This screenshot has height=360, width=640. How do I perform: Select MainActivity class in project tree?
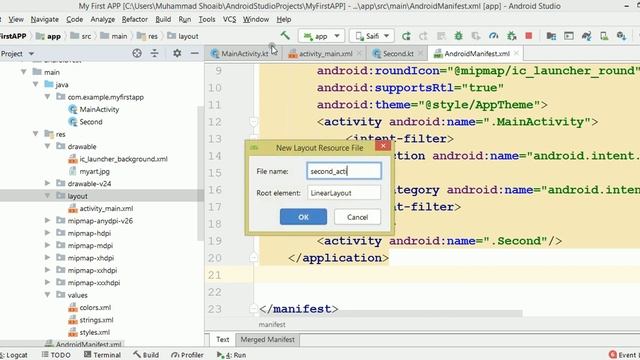pyautogui.click(x=99, y=109)
